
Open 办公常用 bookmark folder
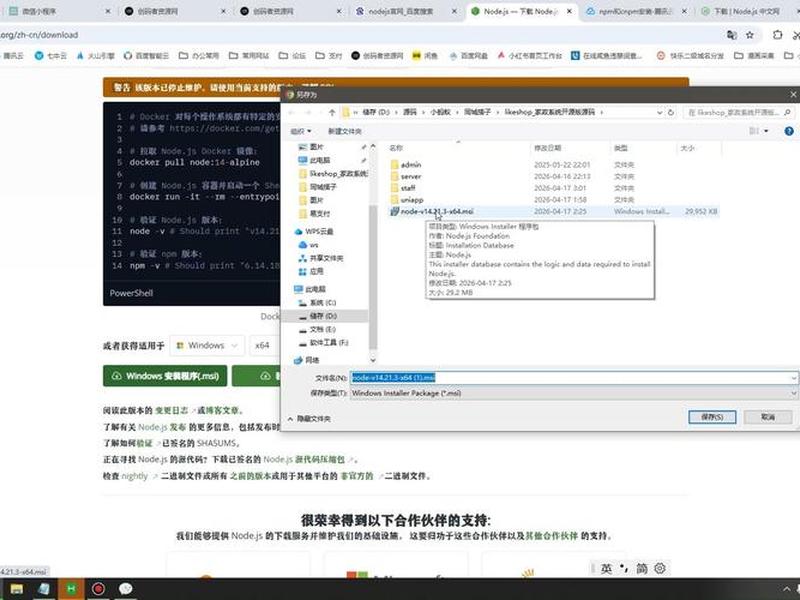point(198,56)
